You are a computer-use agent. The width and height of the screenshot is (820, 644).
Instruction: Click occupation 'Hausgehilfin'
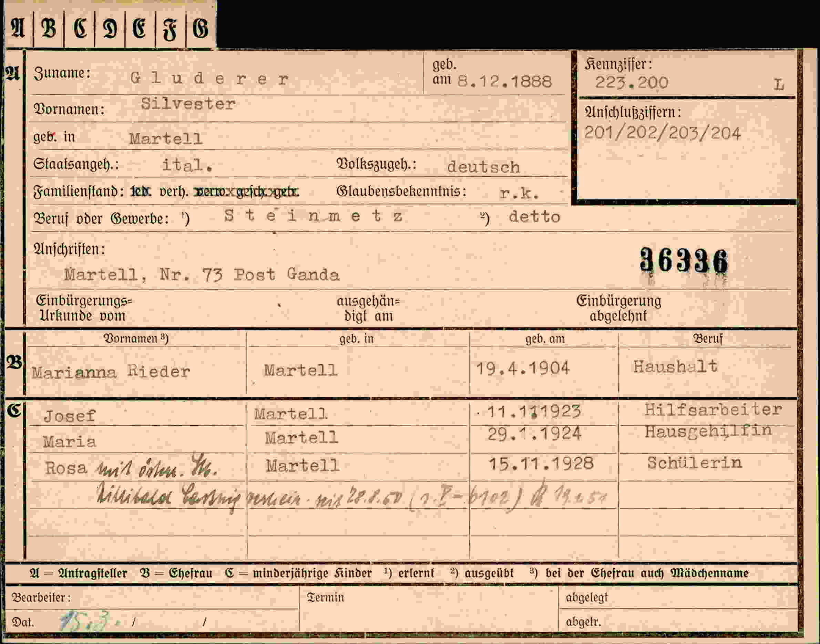pos(708,432)
